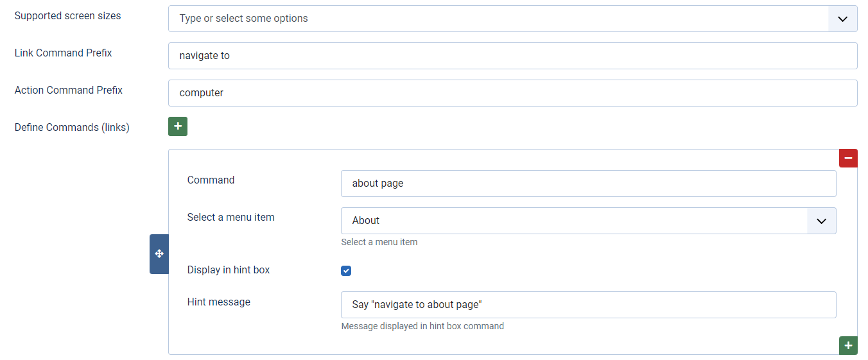The image size is (868, 360).
Task: Expand the Select a menu item dropdown arrow
Action: click(821, 221)
